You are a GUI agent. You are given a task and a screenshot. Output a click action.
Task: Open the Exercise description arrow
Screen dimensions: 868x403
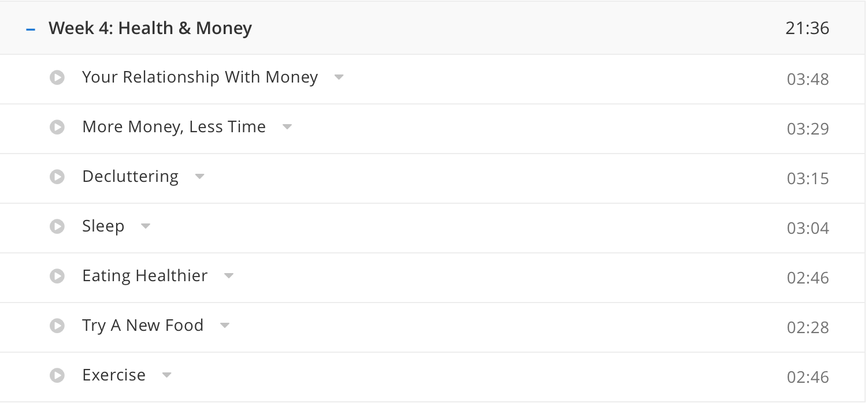(167, 375)
